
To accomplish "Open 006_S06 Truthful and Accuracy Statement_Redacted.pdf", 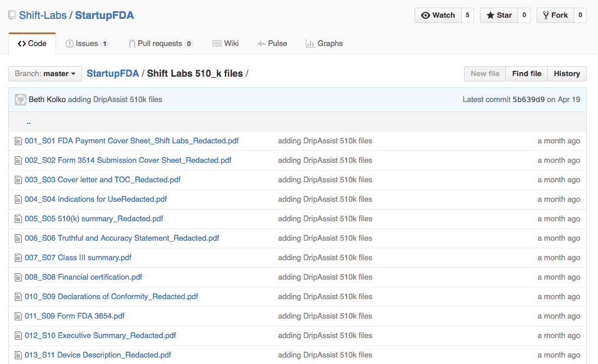I will (122, 238).
